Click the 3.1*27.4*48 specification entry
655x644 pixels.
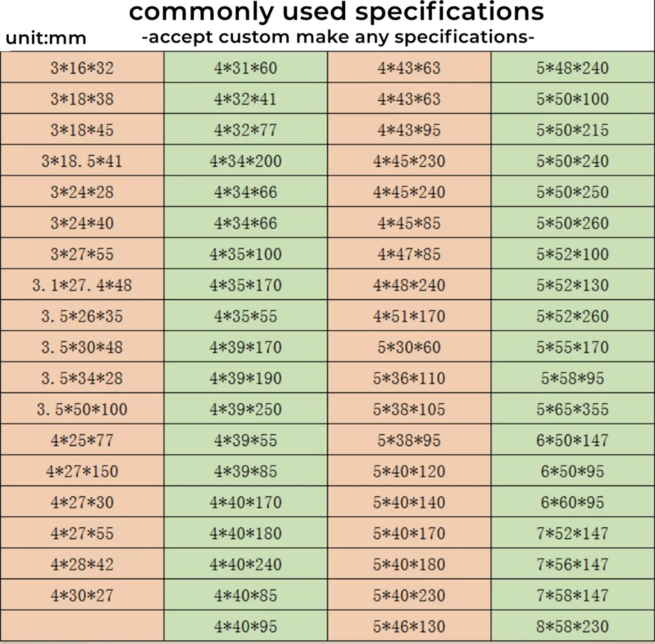coord(82,285)
